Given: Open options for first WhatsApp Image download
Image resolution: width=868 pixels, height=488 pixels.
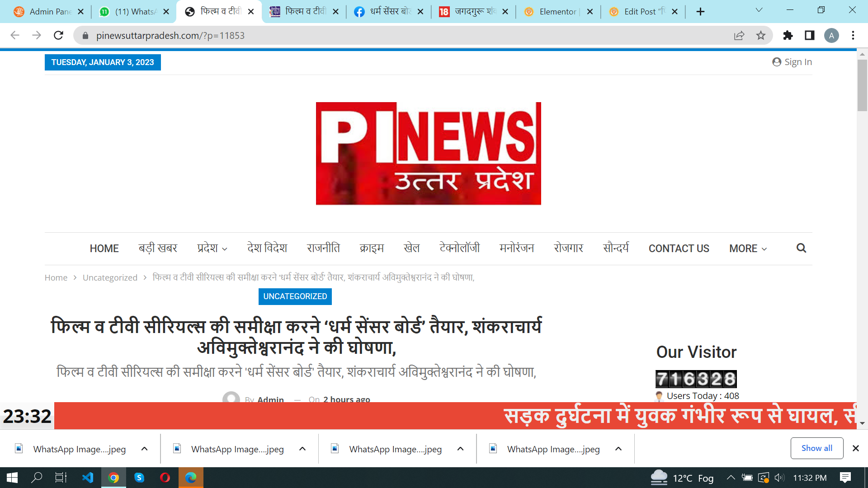Looking at the screenshot, I should tap(145, 449).
